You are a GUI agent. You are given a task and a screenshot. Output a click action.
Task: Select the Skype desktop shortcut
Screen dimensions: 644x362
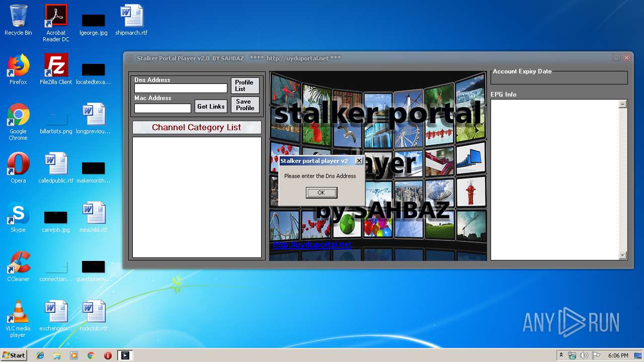click(x=18, y=217)
